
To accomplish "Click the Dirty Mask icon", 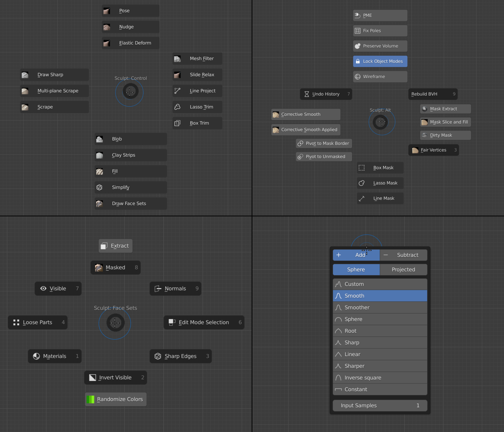I will pos(424,135).
